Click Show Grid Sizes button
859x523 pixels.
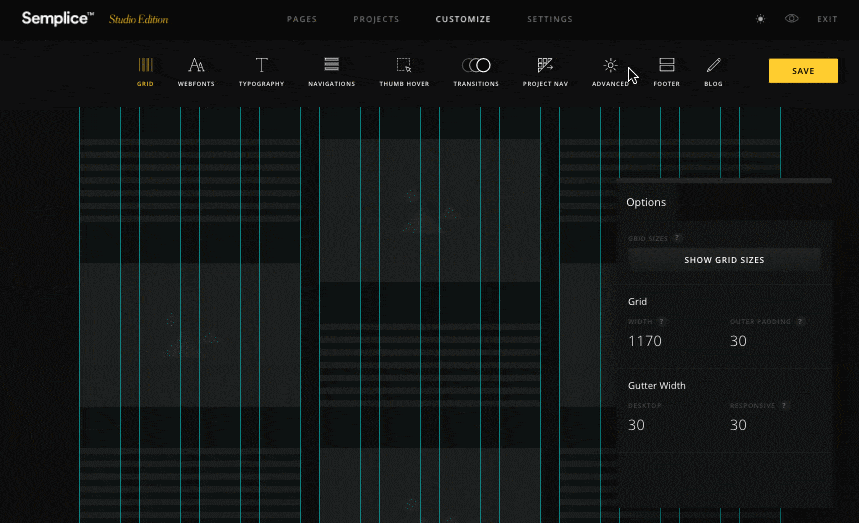tap(724, 260)
